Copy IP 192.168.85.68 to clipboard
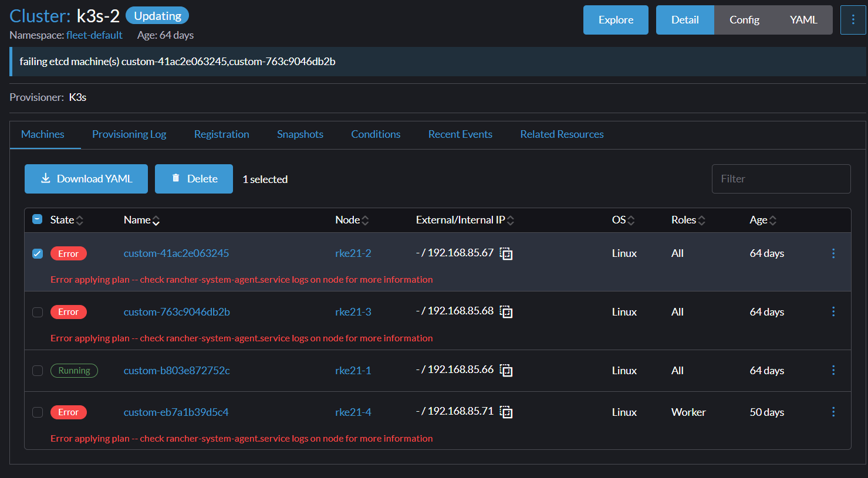Viewport: 868px width, 478px height. (506, 312)
